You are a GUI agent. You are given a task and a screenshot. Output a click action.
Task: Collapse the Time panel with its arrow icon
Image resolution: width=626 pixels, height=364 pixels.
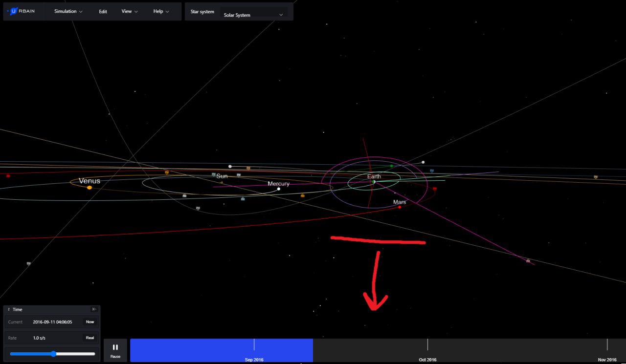click(94, 309)
